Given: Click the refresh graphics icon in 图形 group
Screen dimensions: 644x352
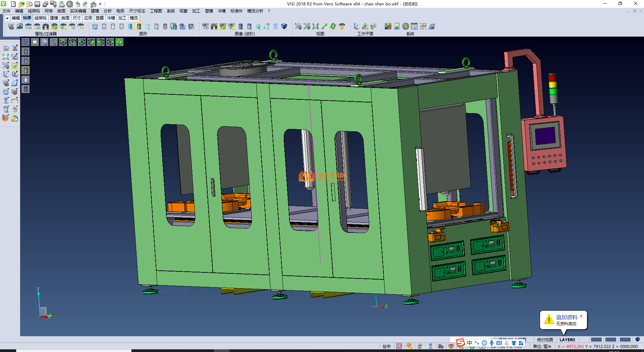Looking at the screenshot, I should point(95,26).
